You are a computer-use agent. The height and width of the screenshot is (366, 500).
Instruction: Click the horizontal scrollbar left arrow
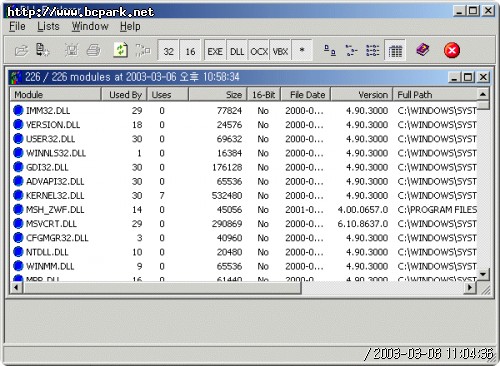click(x=16, y=287)
